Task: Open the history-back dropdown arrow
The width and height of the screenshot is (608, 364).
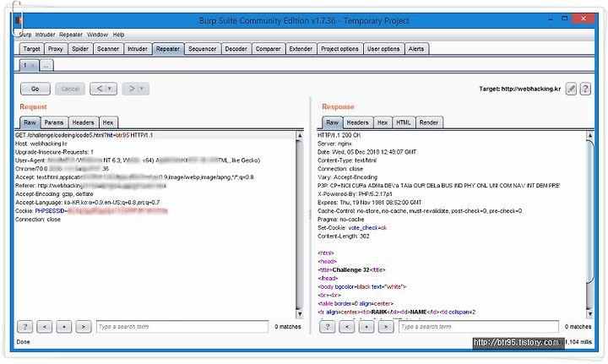Action: click(109, 89)
